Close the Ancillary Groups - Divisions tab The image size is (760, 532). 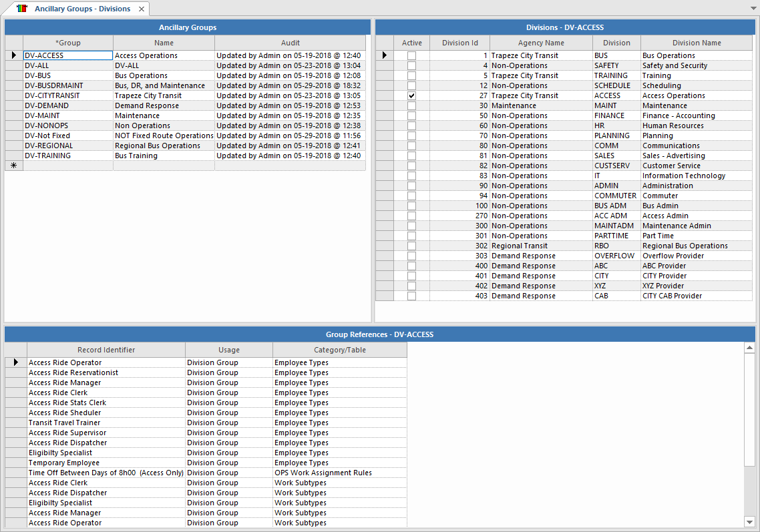click(142, 9)
